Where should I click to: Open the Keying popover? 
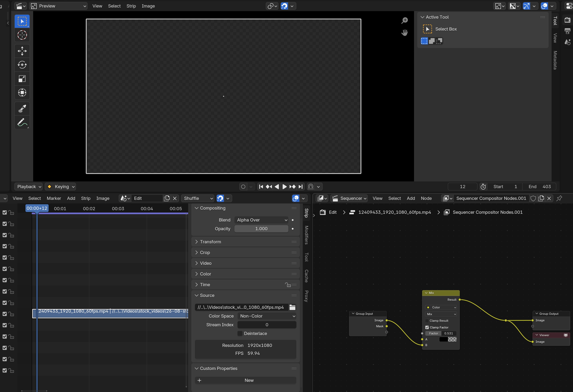(60, 187)
